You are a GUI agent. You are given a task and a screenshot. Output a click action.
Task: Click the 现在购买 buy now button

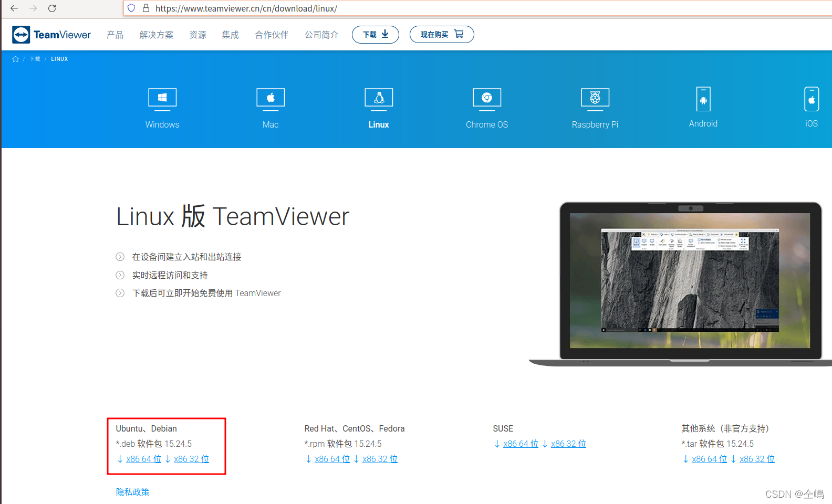[442, 34]
